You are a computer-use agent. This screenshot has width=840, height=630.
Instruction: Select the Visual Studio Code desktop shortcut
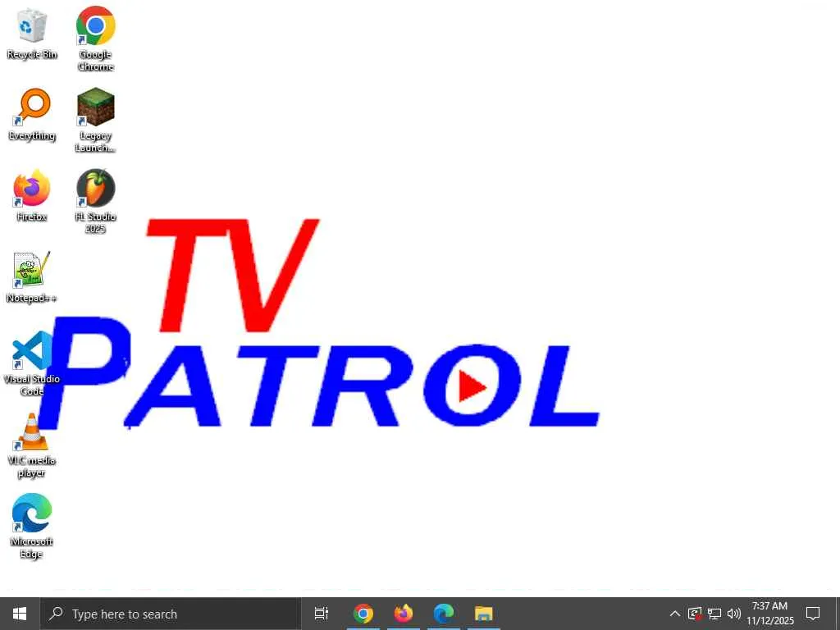coord(32,363)
